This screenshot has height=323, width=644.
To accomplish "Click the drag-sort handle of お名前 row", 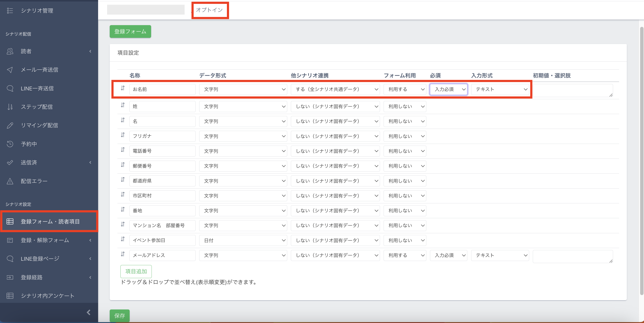I will 123,88.
